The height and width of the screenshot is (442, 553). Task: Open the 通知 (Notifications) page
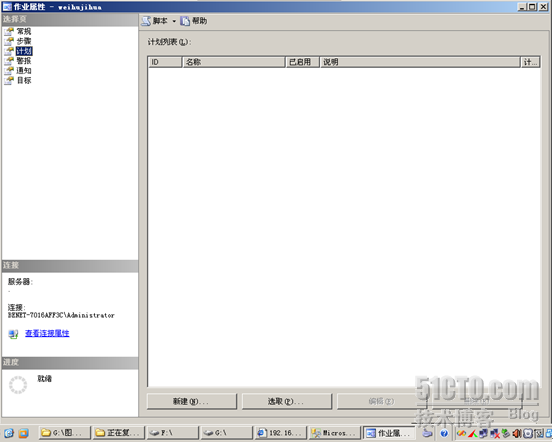24,71
